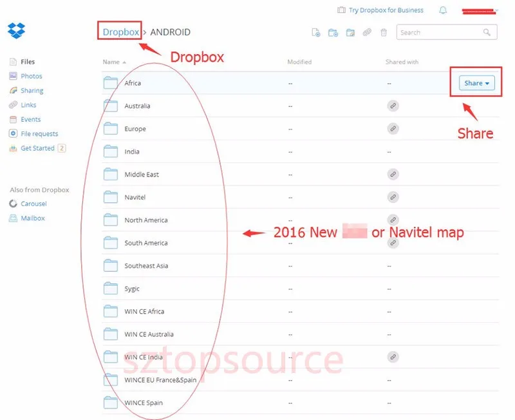Click the shared link icon for Australia
The image size is (515, 420).
pos(393,106)
